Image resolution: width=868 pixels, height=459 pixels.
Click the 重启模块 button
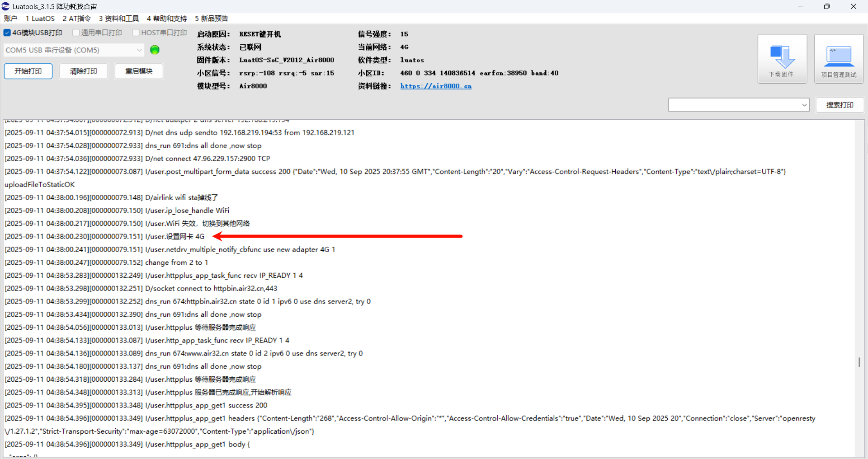pos(139,71)
